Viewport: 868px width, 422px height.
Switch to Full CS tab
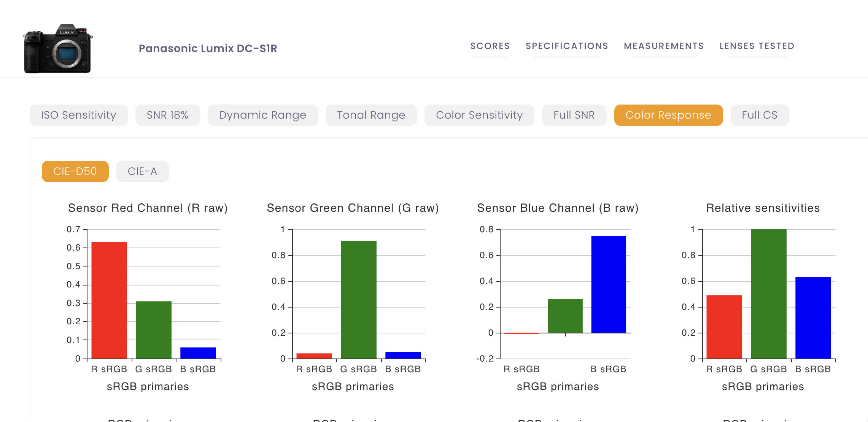[760, 115]
